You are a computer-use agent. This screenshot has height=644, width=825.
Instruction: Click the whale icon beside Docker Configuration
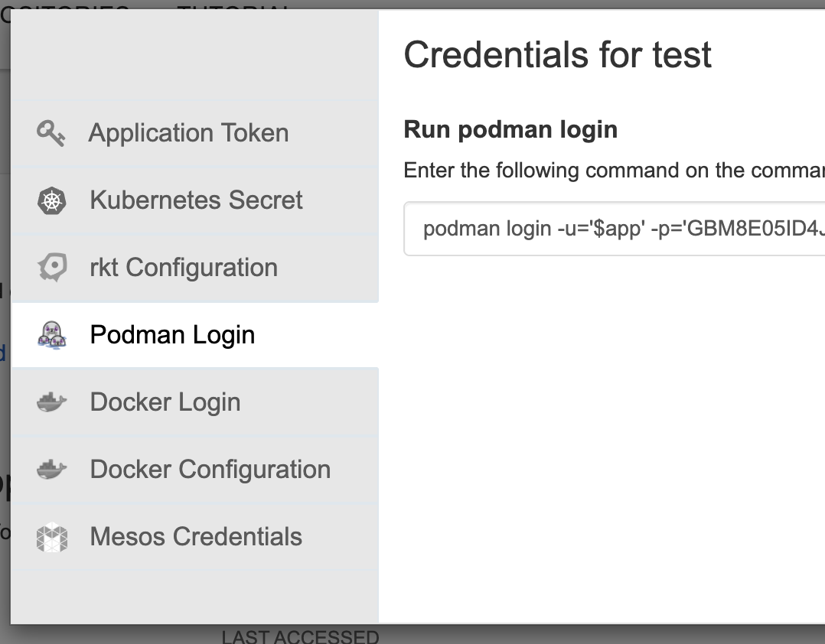tap(52, 470)
